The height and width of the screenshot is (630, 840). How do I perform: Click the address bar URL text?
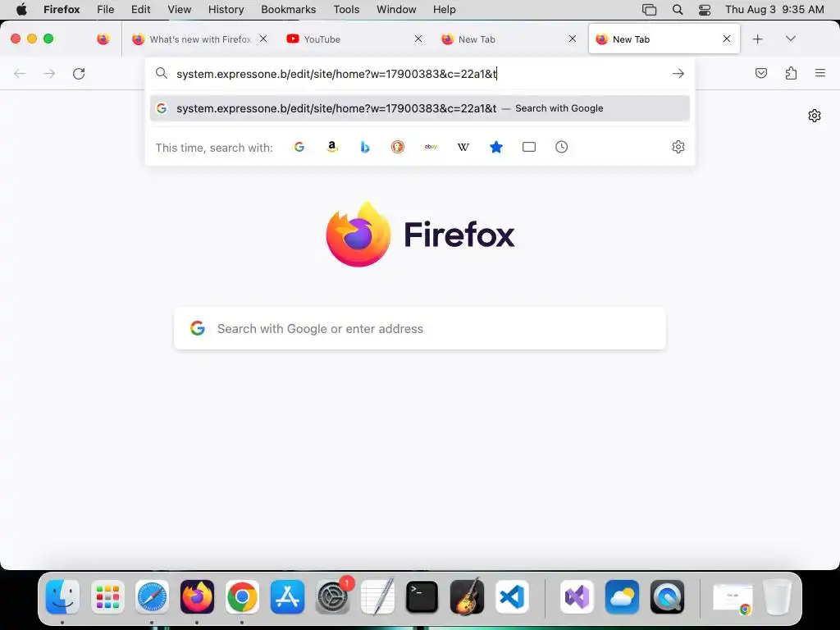(336, 74)
